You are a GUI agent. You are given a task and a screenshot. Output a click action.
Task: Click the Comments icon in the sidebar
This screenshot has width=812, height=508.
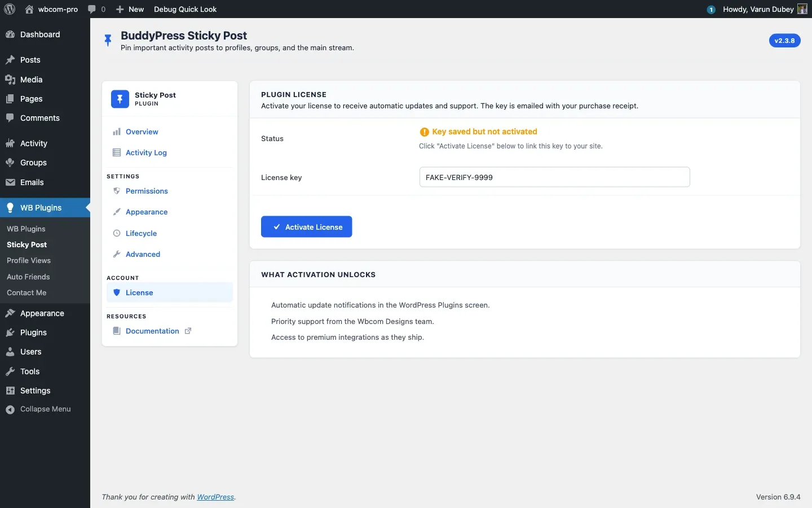(10, 118)
